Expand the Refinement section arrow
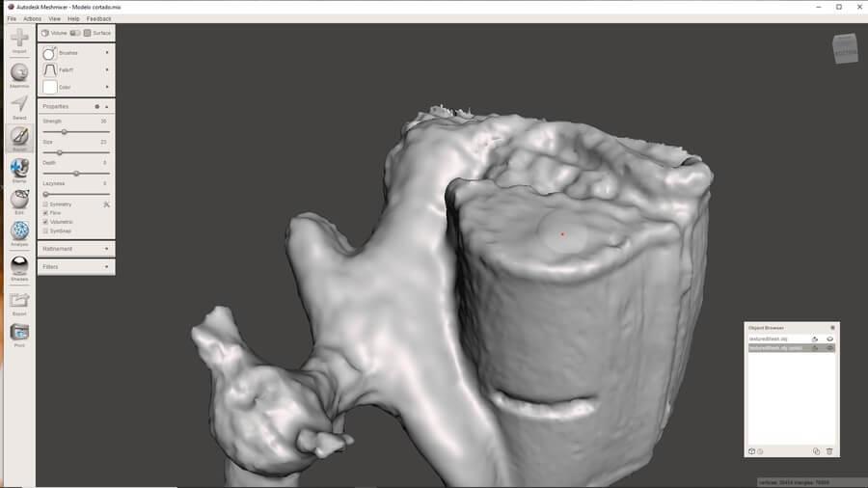868x488 pixels. (107, 249)
